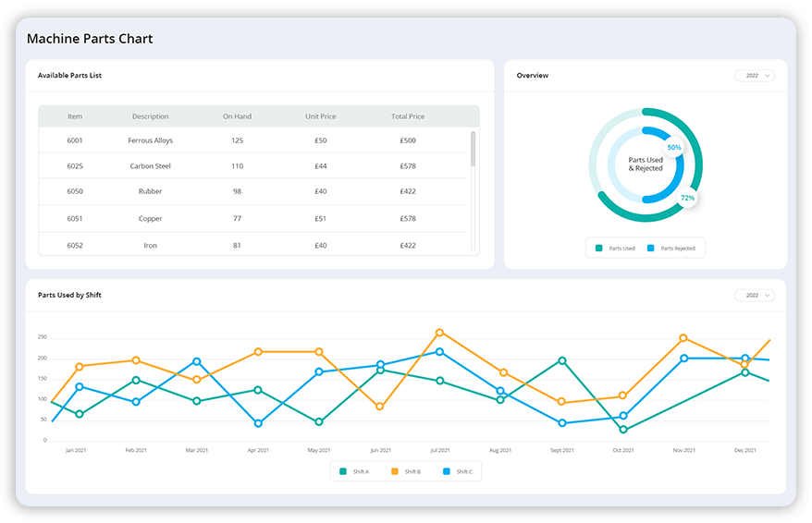Sort by the On Hand column header

tap(237, 116)
